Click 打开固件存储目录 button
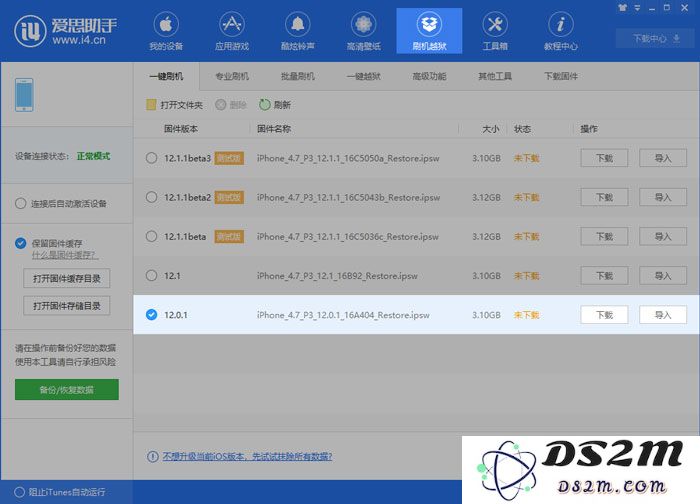This screenshot has height=504, width=700. pyautogui.click(x=67, y=306)
